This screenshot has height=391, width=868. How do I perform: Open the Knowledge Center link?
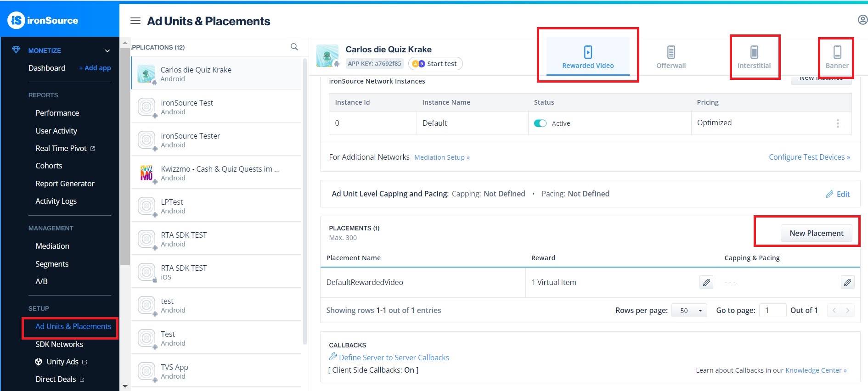point(816,370)
